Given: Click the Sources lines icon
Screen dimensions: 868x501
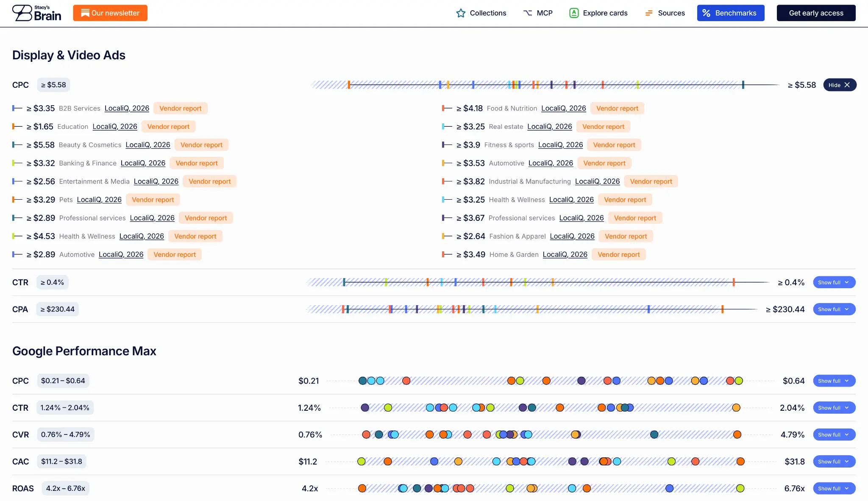Looking at the screenshot, I should coord(649,13).
